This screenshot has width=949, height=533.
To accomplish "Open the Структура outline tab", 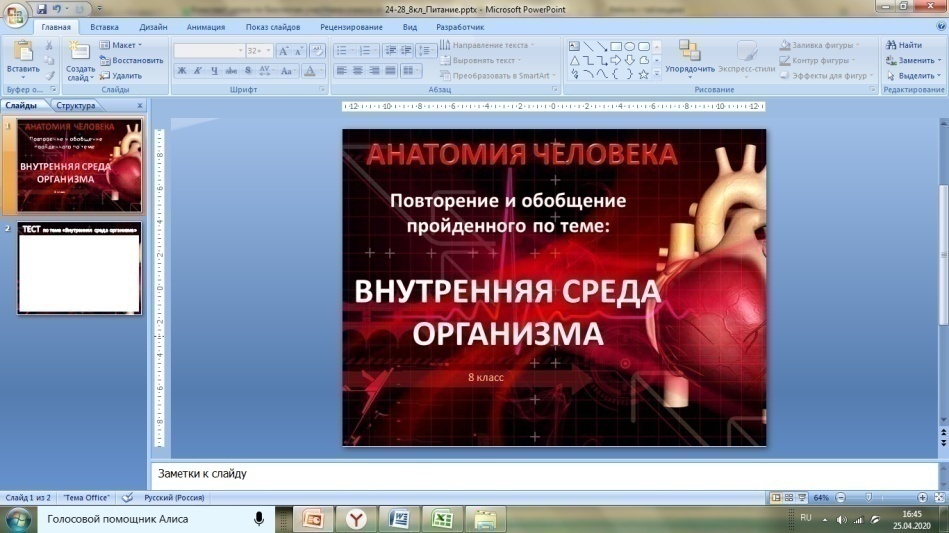I will 76,105.
